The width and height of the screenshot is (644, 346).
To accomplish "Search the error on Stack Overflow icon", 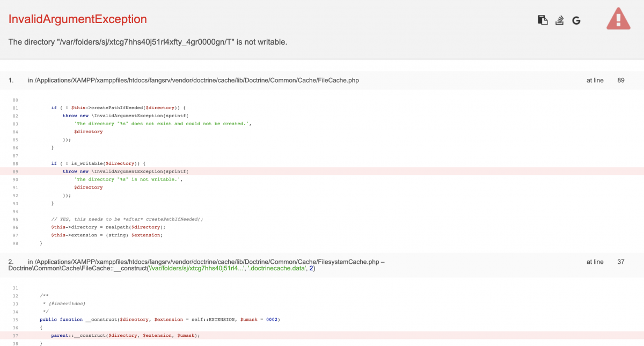I will (x=560, y=20).
